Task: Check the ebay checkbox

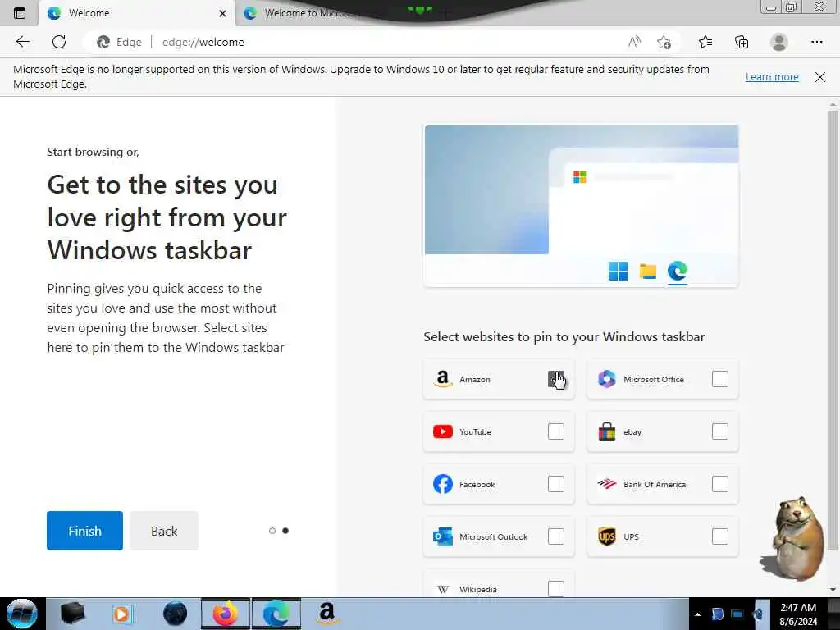Action: [720, 431]
